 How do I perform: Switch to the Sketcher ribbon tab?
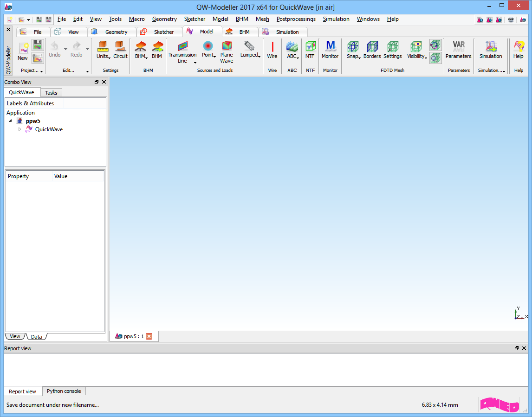click(x=159, y=32)
